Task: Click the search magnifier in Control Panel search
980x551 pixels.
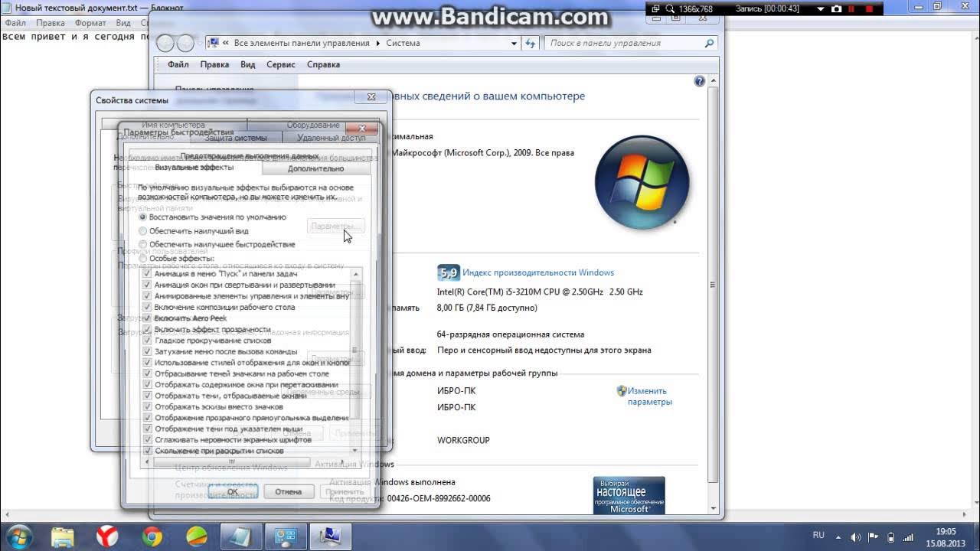Action: coord(710,44)
